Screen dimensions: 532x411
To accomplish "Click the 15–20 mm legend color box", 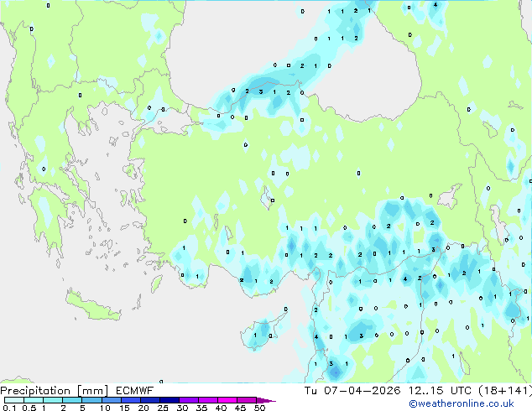I will (130, 400).
